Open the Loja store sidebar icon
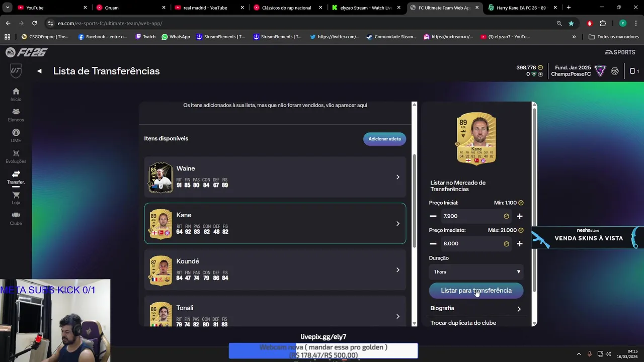This screenshot has width=644, height=362. (16, 198)
